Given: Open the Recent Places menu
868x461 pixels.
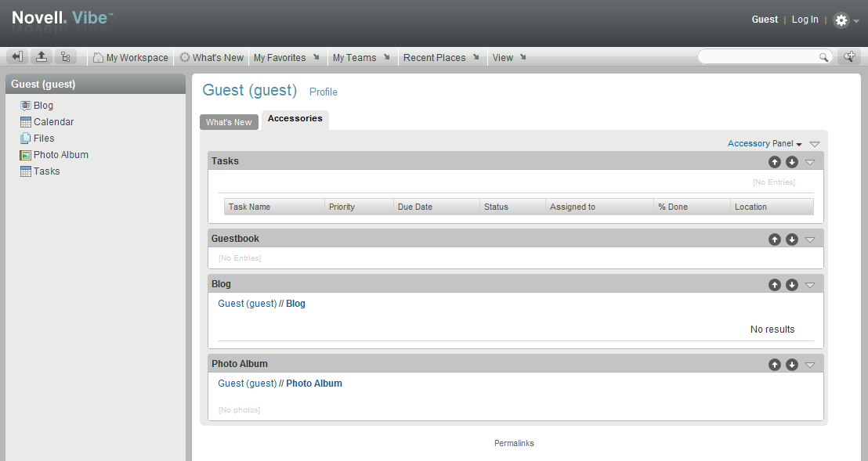Looking at the screenshot, I should coord(436,57).
